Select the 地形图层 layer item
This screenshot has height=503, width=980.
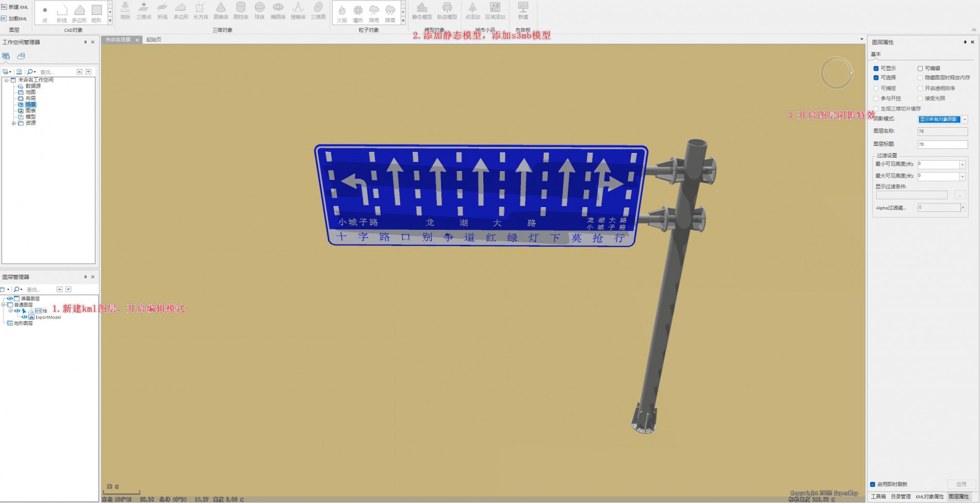pyautogui.click(x=23, y=324)
